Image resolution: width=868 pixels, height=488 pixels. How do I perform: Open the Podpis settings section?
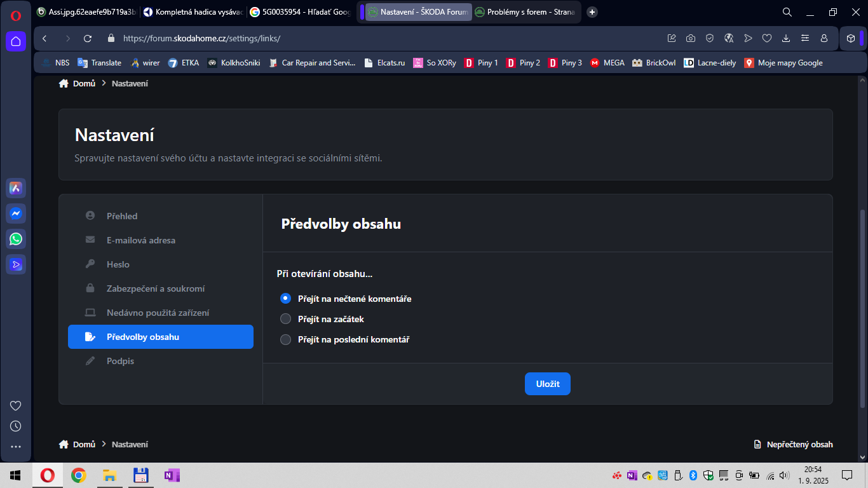pos(161,361)
